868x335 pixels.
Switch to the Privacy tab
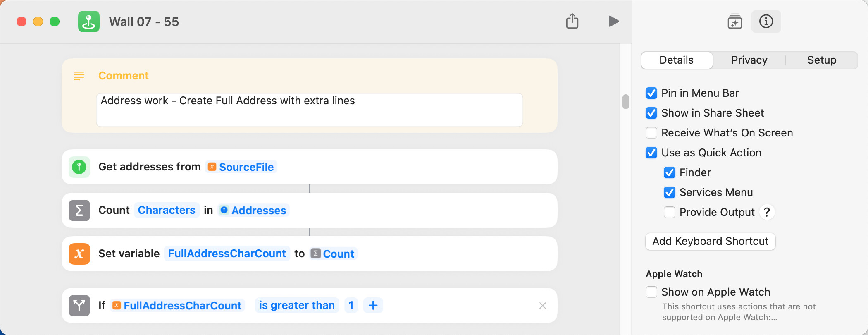(x=749, y=60)
